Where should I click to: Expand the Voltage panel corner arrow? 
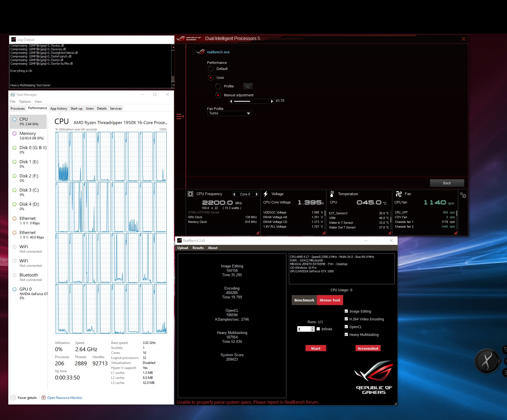[324, 233]
